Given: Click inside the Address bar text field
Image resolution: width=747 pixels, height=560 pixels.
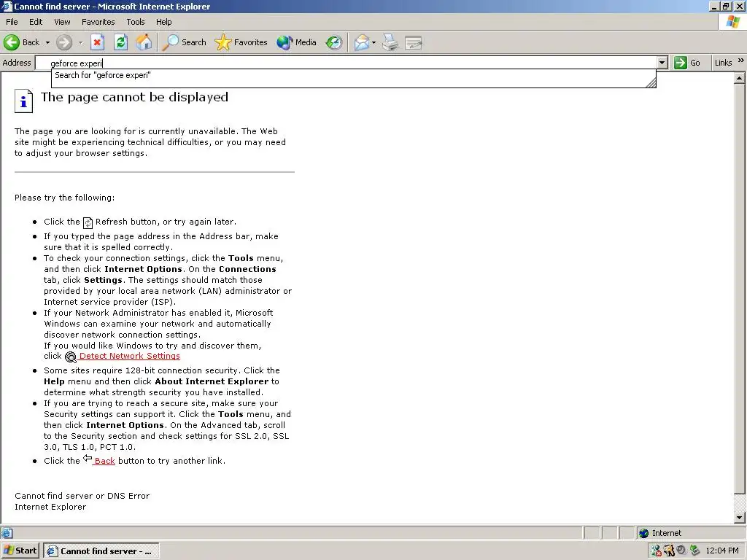Looking at the screenshot, I should (x=346, y=63).
